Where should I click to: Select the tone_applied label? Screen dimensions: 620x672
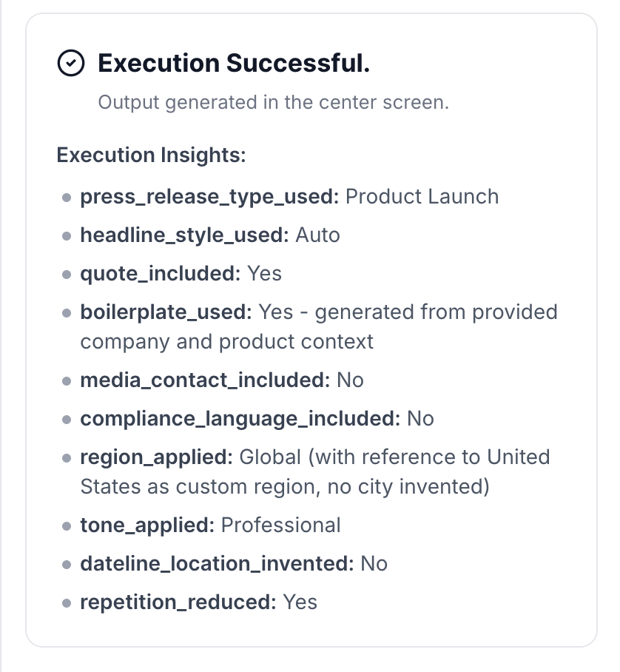(147, 525)
